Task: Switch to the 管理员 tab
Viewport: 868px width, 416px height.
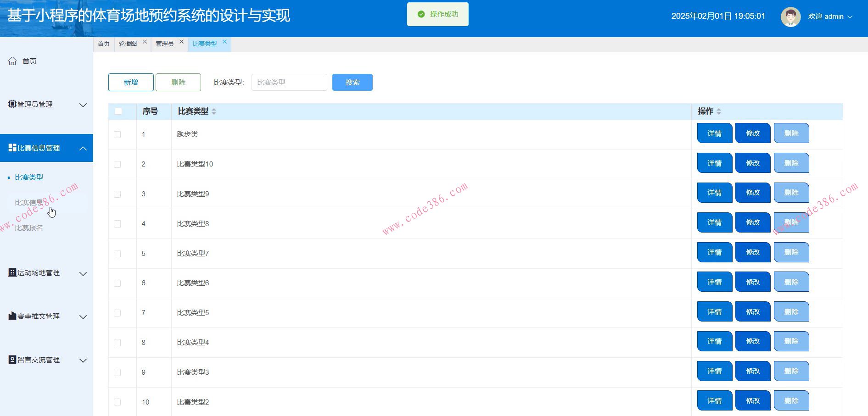Action: pos(164,44)
